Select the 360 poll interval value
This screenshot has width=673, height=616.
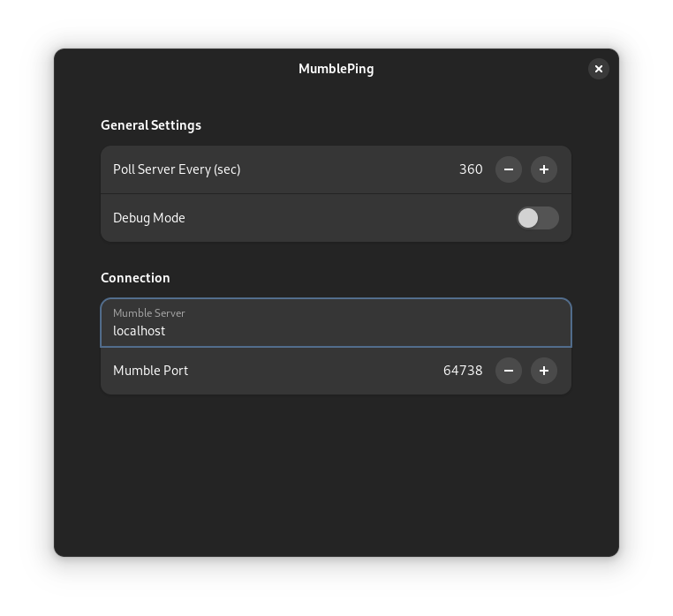471,169
